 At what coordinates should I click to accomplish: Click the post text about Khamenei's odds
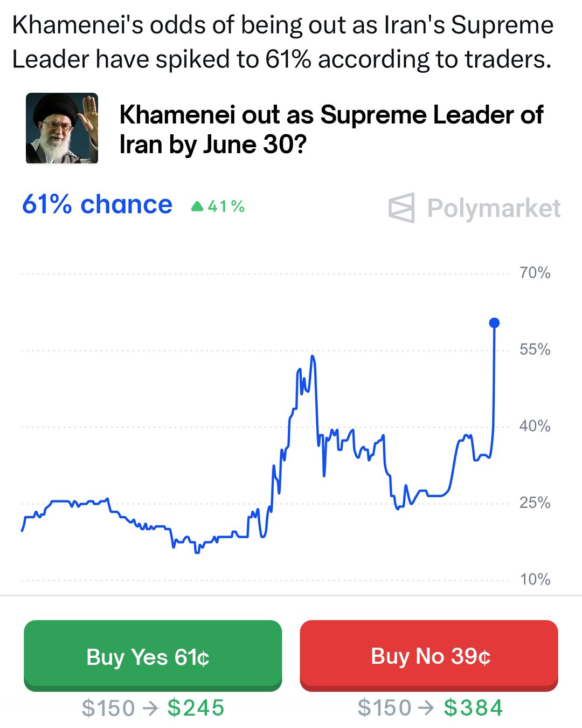282,42
